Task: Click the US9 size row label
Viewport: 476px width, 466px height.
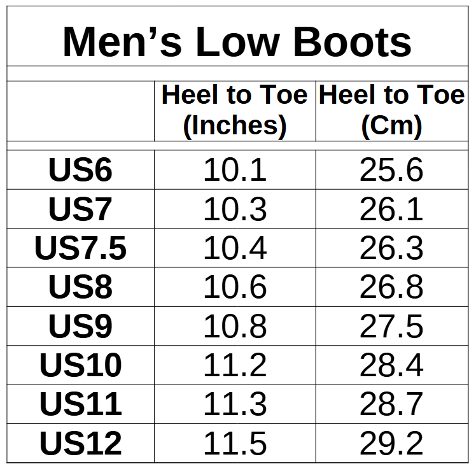Action: (x=81, y=327)
